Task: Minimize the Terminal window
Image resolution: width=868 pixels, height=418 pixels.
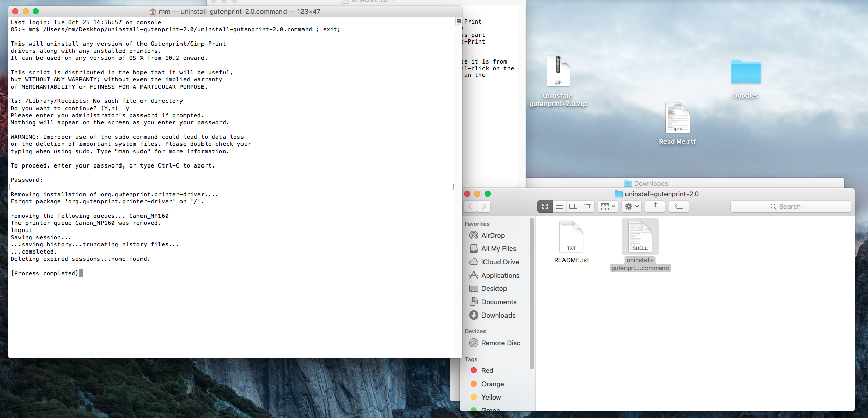Action: pyautogui.click(x=26, y=11)
